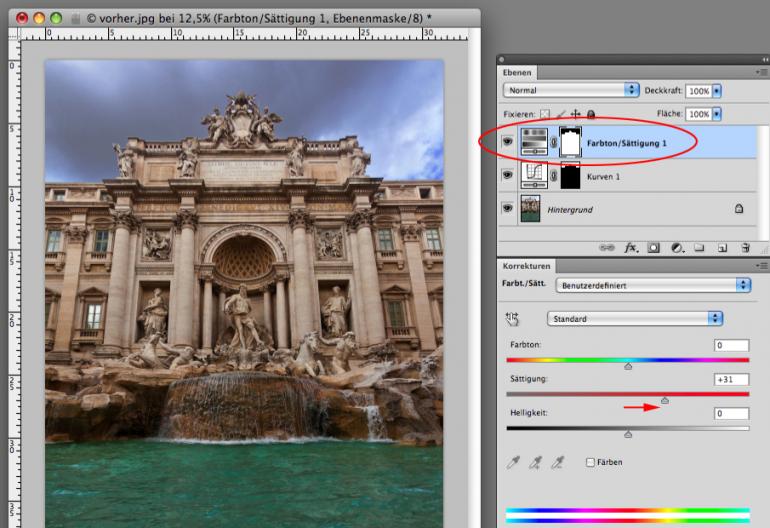Click the link layers chain icon
The image size is (770, 528).
coord(607,246)
